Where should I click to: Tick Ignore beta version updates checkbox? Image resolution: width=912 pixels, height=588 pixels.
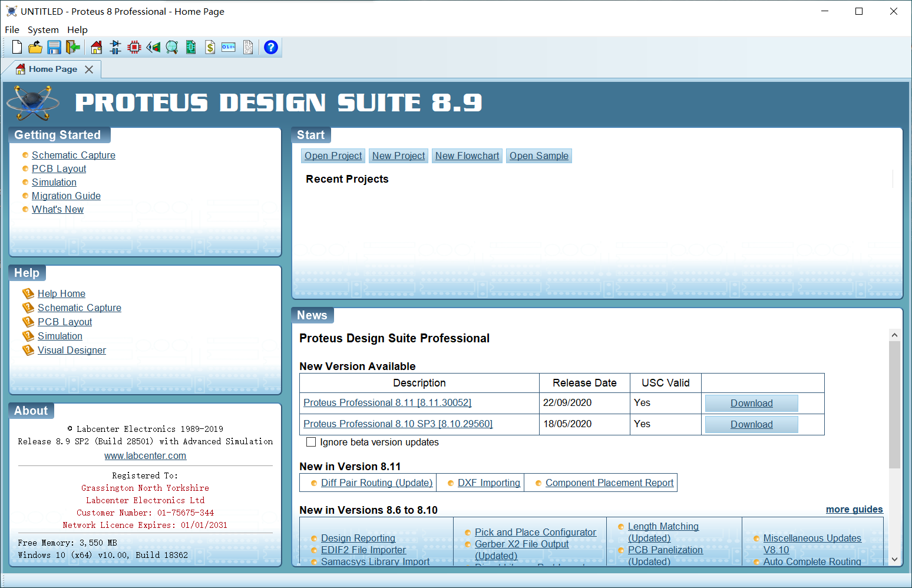click(x=311, y=442)
